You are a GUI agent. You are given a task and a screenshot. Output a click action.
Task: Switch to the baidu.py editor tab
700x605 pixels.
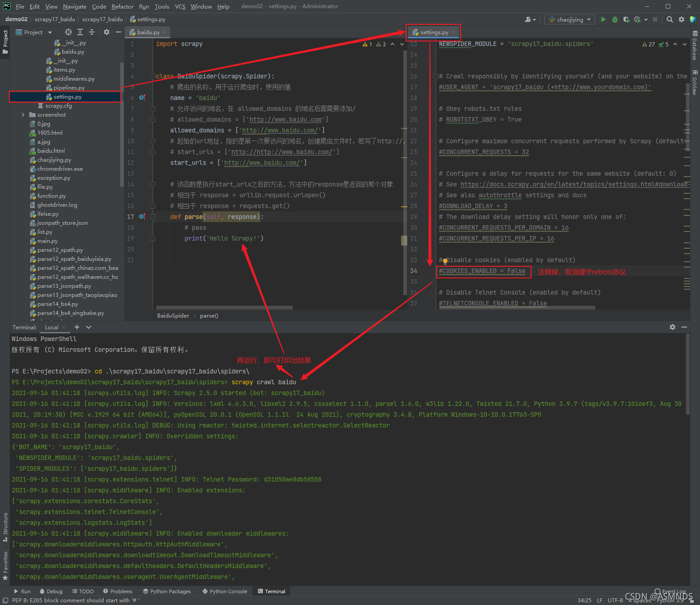[x=148, y=32]
